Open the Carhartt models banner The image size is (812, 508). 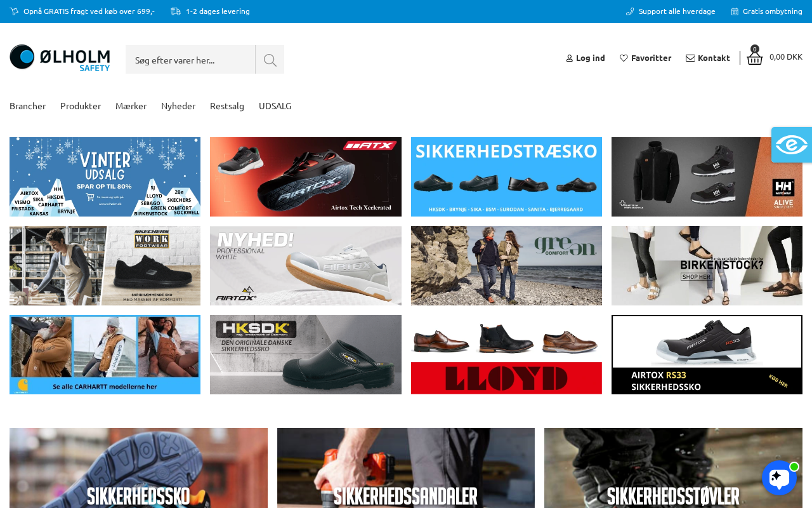[105, 355]
